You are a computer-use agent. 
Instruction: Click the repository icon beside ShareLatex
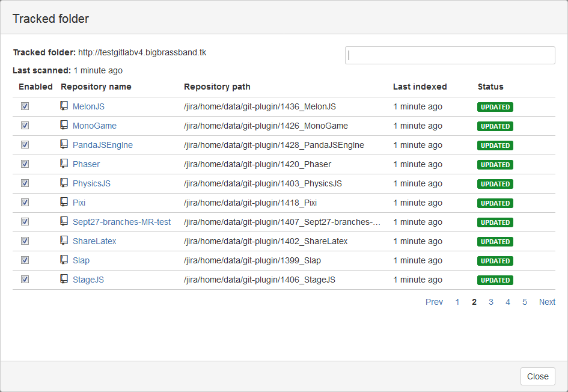coord(64,240)
